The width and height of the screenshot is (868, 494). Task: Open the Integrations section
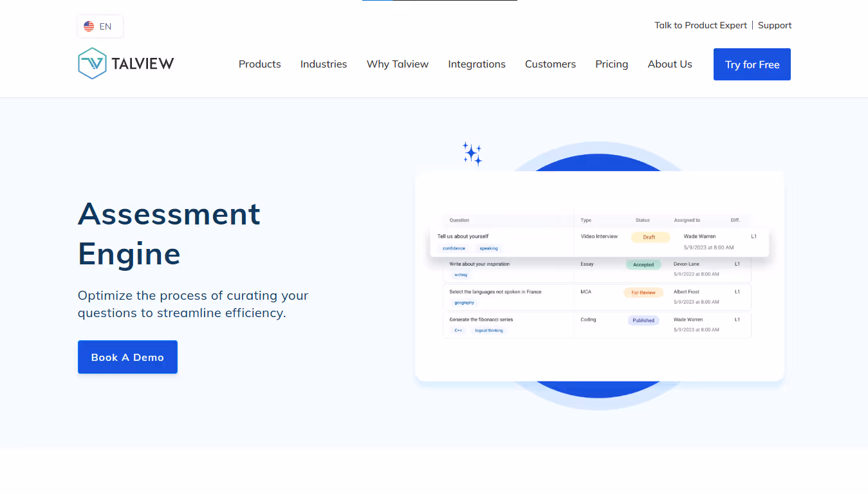point(476,64)
